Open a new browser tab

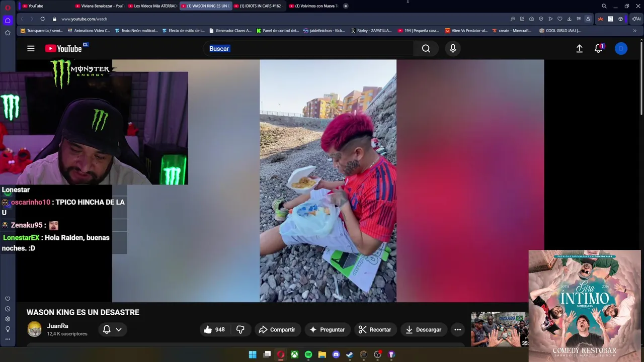click(x=346, y=6)
